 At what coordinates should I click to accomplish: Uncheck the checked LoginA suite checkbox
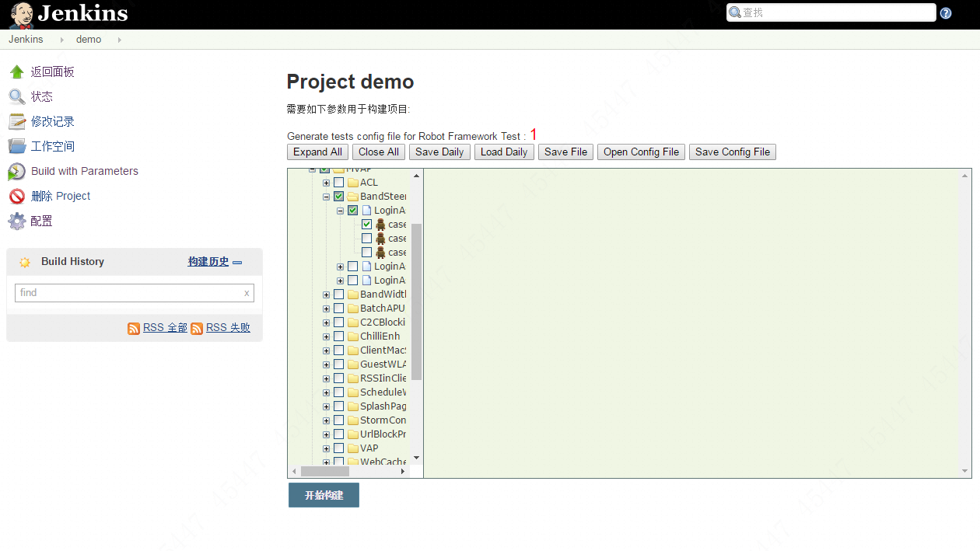(352, 211)
